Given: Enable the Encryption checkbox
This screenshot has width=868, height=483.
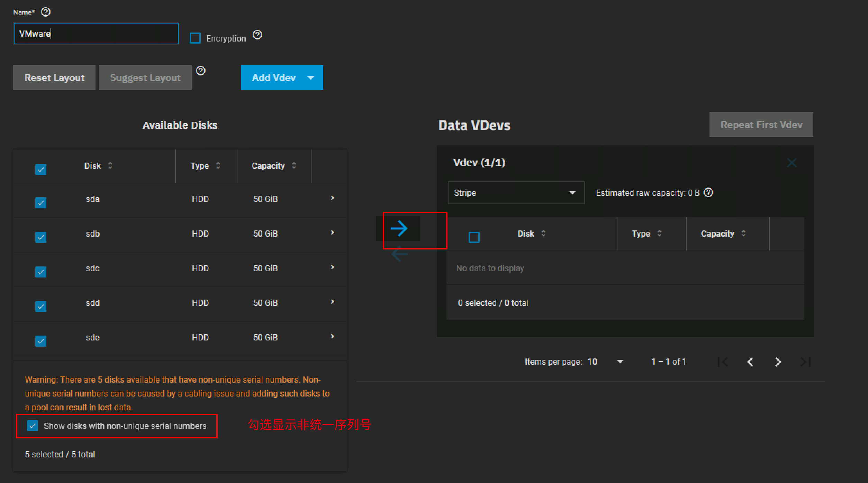Looking at the screenshot, I should point(195,38).
